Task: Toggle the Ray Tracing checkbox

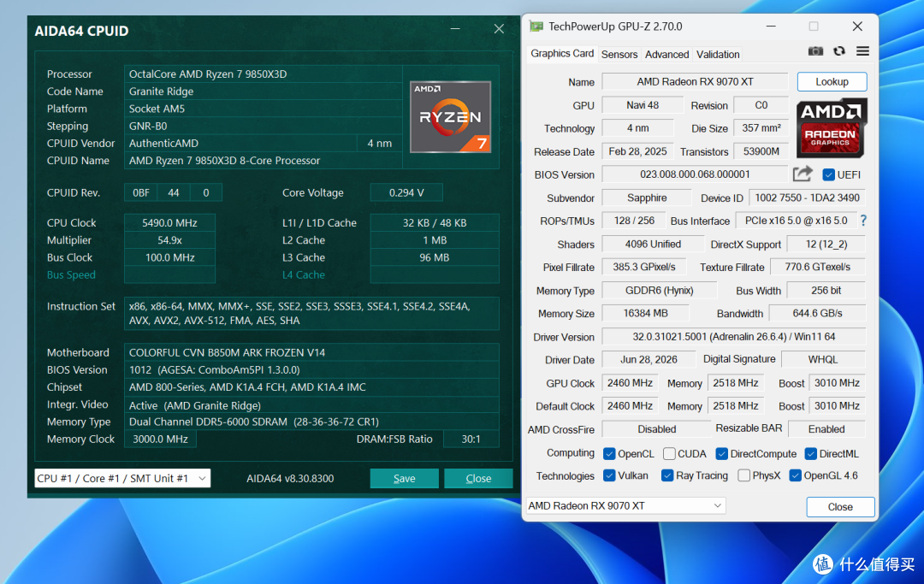Action: click(667, 475)
